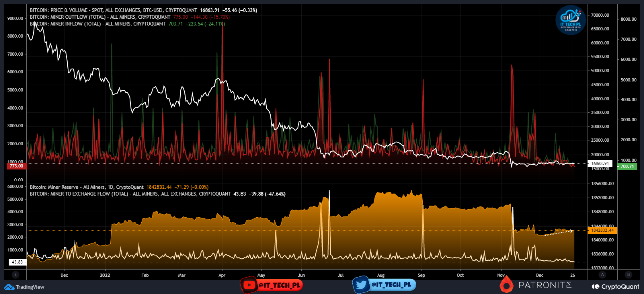The width and height of the screenshot is (644, 294).
Task: Click the 'Dec' label on the time axis
Action: (x=64, y=275)
